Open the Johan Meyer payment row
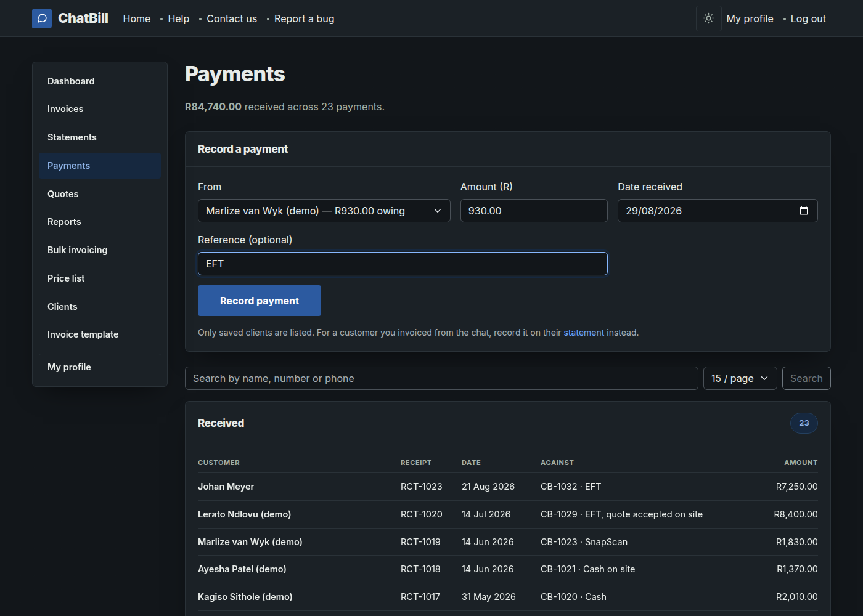The height and width of the screenshot is (616, 863). pyautogui.click(x=508, y=487)
